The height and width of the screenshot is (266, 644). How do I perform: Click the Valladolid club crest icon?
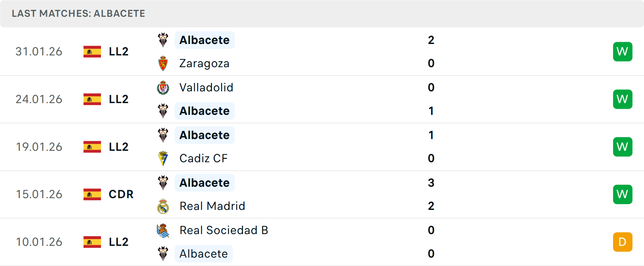point(163,88)
